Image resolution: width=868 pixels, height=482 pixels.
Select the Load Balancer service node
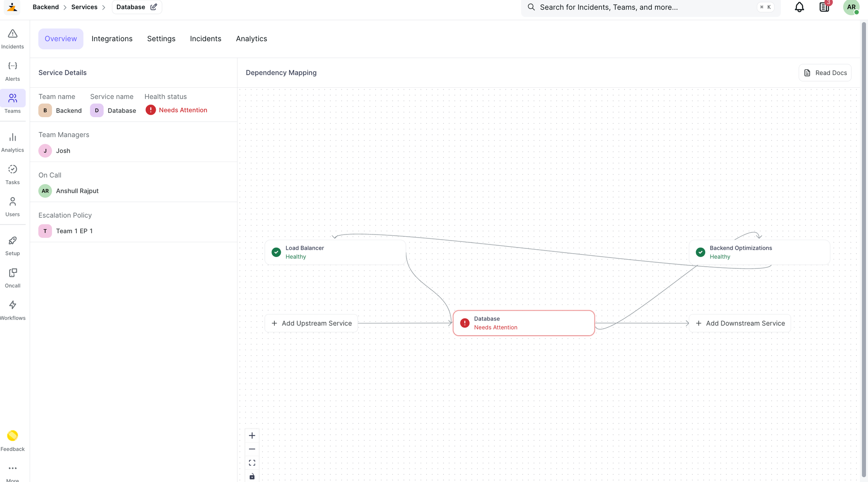tap(335, 252)
